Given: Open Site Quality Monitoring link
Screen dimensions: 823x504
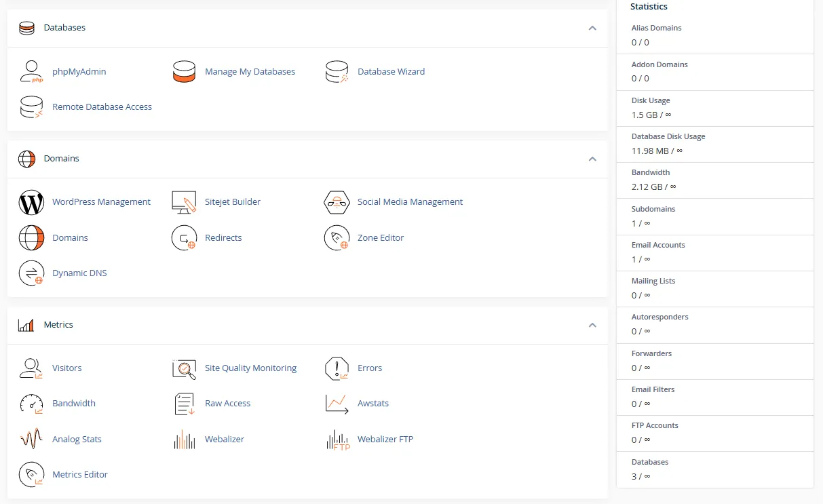Looking at the screenshot, I should coord(250,368).
